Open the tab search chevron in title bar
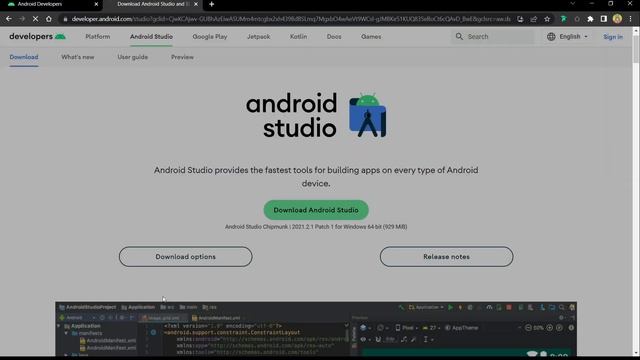This screenshot has width=640, height=360. pos(572,4)
